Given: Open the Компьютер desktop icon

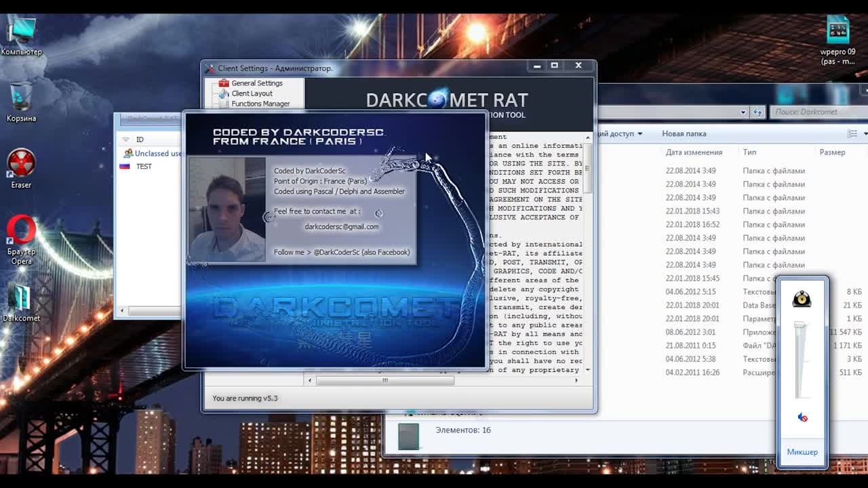Looking at the screenshot, I should point(21,36).
